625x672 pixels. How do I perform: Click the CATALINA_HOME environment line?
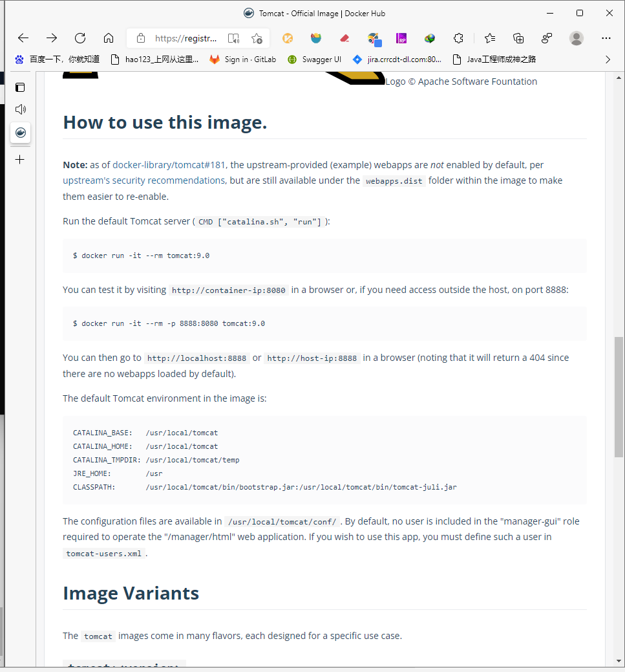coord(145,446)
